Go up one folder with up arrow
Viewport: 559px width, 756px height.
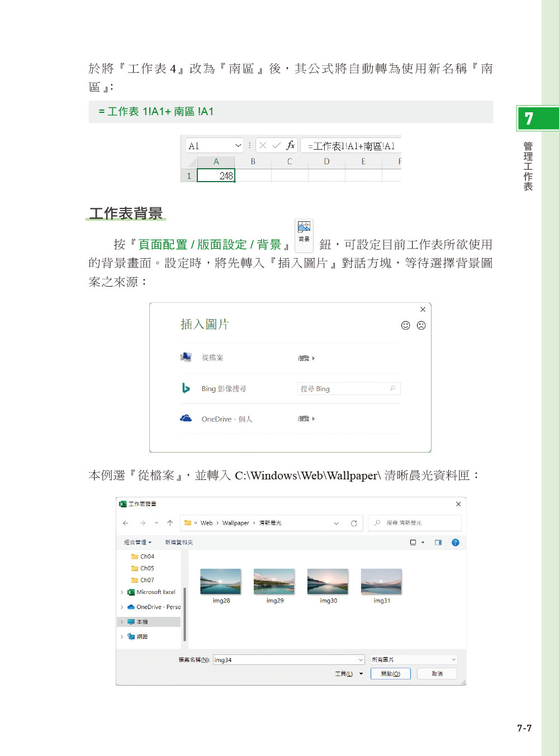coord(170,523)
